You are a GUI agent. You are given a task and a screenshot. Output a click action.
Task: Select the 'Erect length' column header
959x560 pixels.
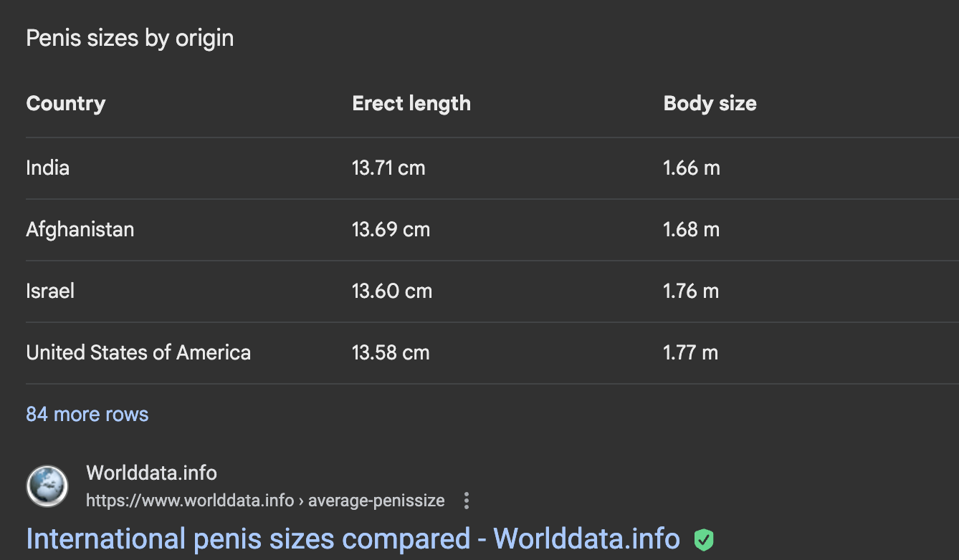coord(411,103)
